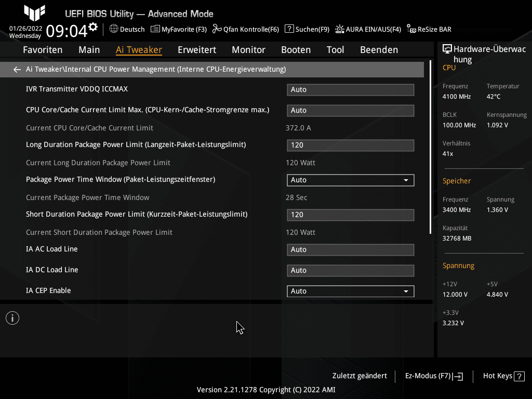Open IA CEP Enable dropdown
Viewport: 532px width, 399px height.
tap(351, 291)
